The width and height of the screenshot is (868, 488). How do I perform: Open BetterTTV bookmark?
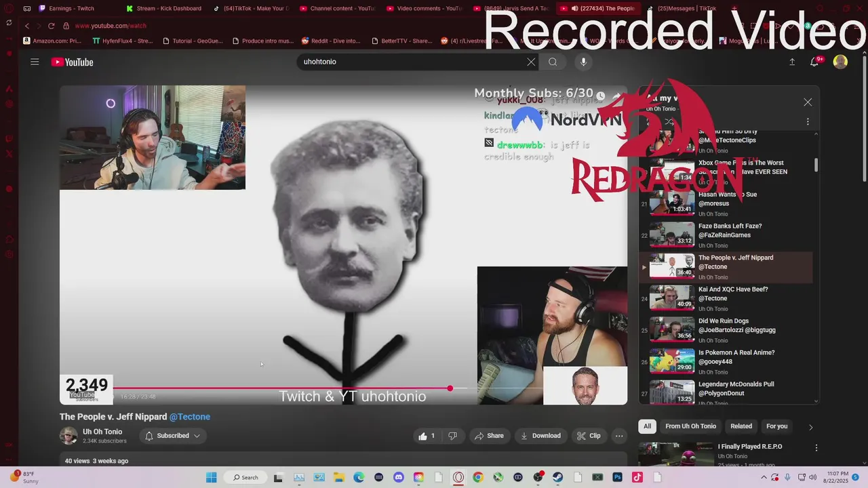click(401, 41)
